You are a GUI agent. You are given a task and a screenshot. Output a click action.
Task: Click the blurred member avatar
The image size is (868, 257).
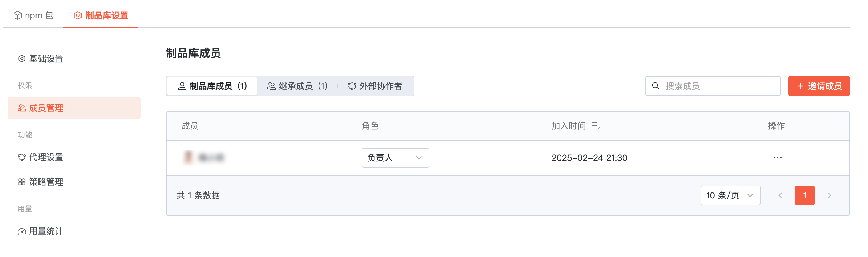(188, 158)
